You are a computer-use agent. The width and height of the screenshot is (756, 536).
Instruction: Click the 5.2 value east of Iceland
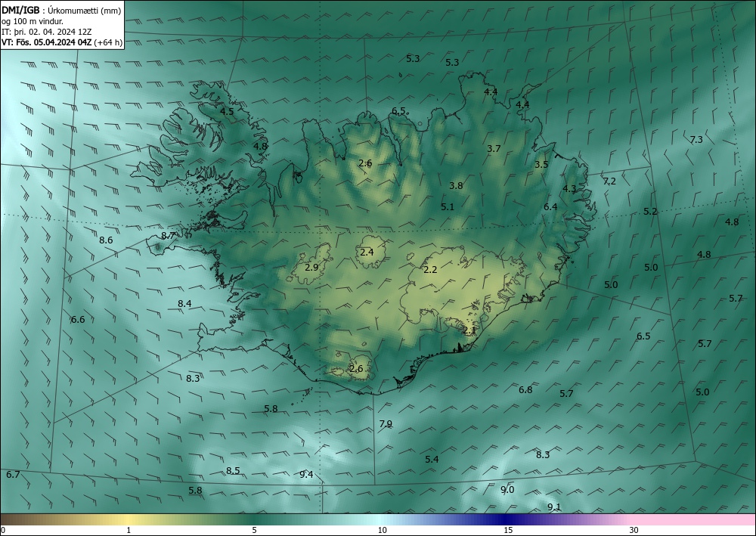(x=650, y=211)
